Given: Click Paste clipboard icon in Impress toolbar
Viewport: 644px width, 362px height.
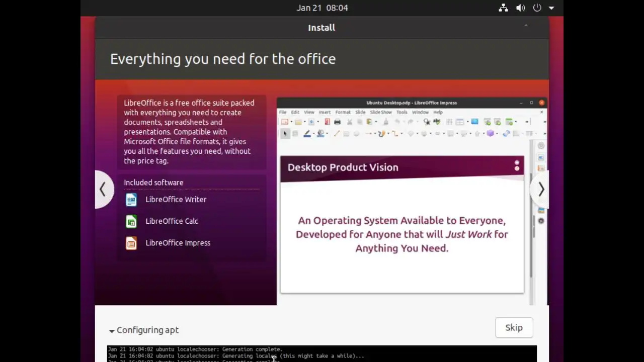Looking at the screenshot, I should point(369,122).
